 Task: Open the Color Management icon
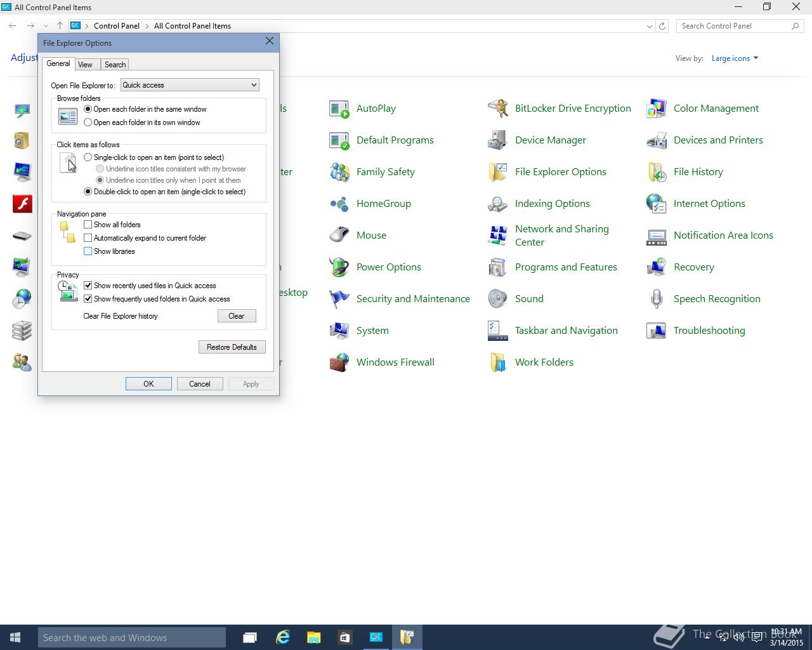pyautogui.click(x=657, y=109)
